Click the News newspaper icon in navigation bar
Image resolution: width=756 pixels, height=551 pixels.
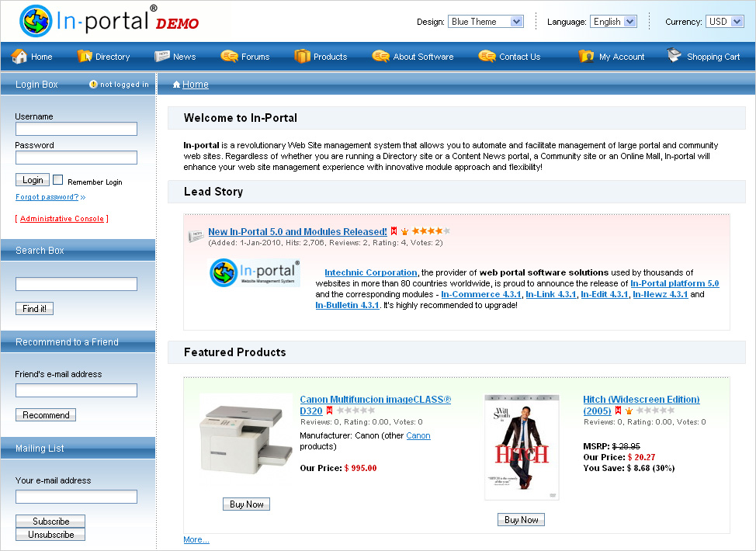162,57
